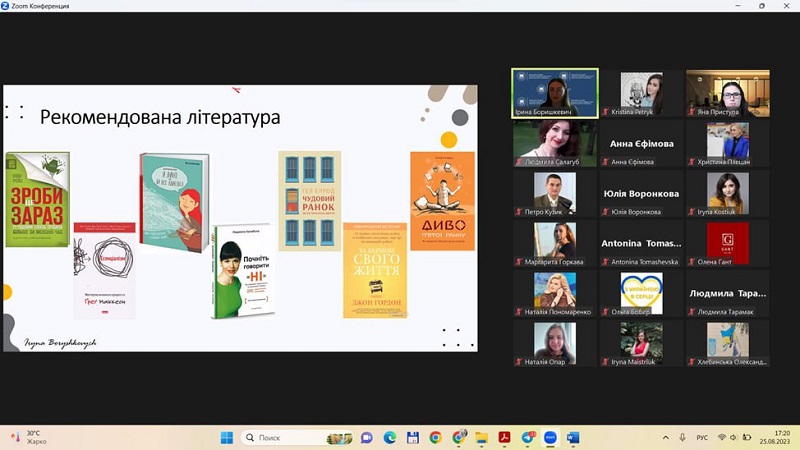
Task: Open the weather widget showing 30°C
Action: (30, 437)
